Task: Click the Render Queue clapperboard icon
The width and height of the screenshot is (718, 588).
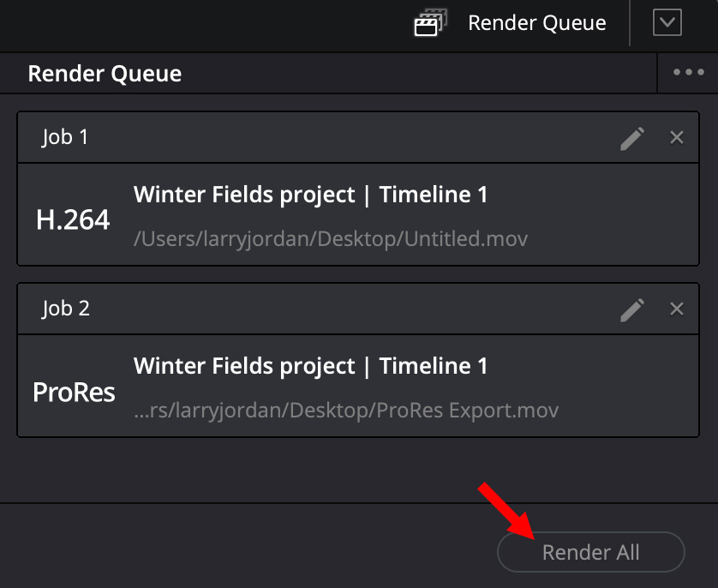Action: coord(430,23)
